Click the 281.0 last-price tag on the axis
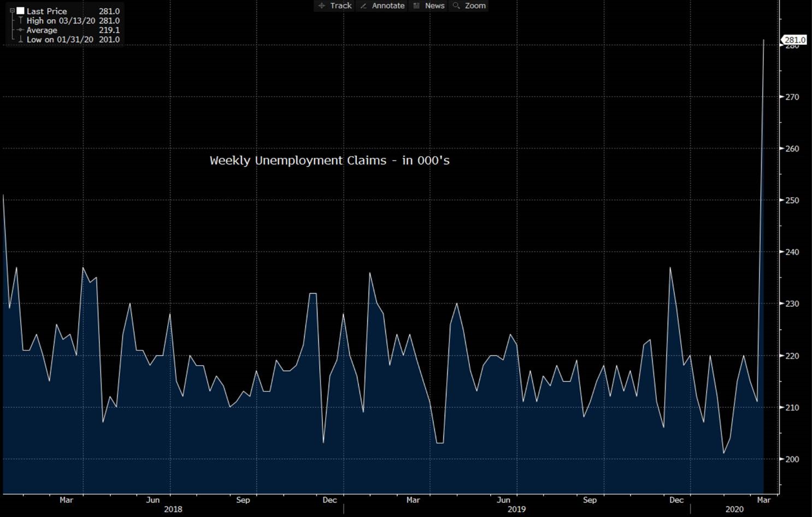The height and width of the screenshot is (517, 812). [795, 40]
